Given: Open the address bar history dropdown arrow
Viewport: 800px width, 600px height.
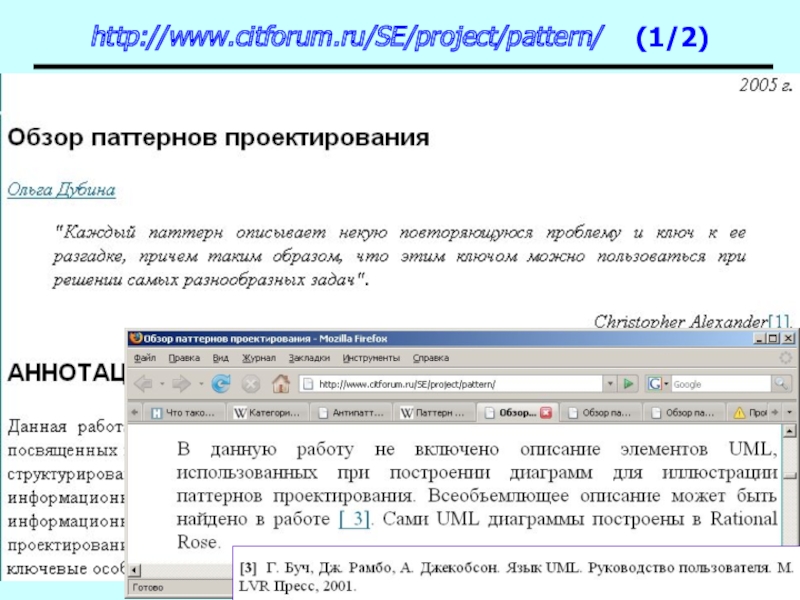Looking at the screenshot, I should click(x=608, y=384).
